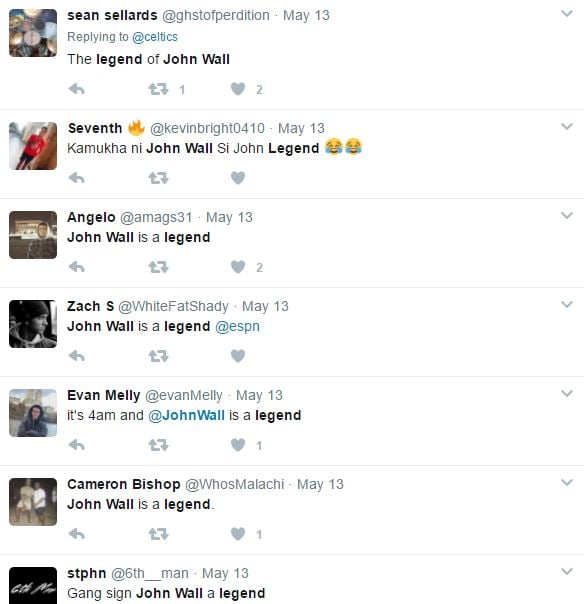Reply to sean sellards' tweet
Image resolution: width=584 pixels, height=604 pixels.
(x=77, y=89)
